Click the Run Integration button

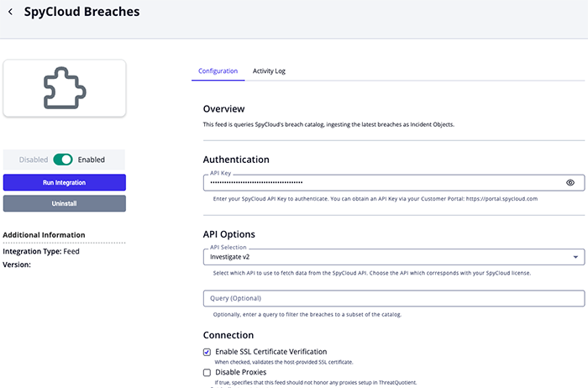point(65,182)
